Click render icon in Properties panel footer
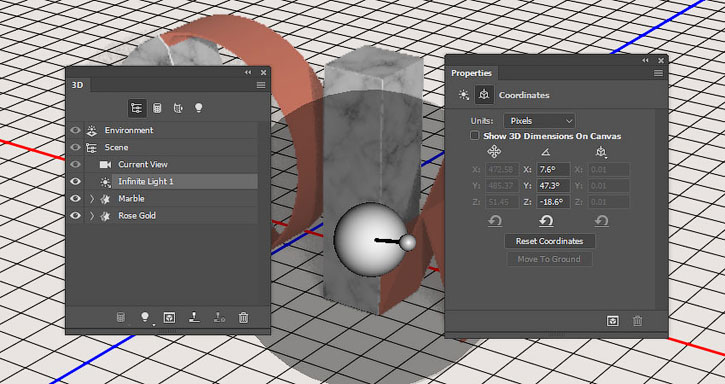Screen dimensions: 725x384 613,321
